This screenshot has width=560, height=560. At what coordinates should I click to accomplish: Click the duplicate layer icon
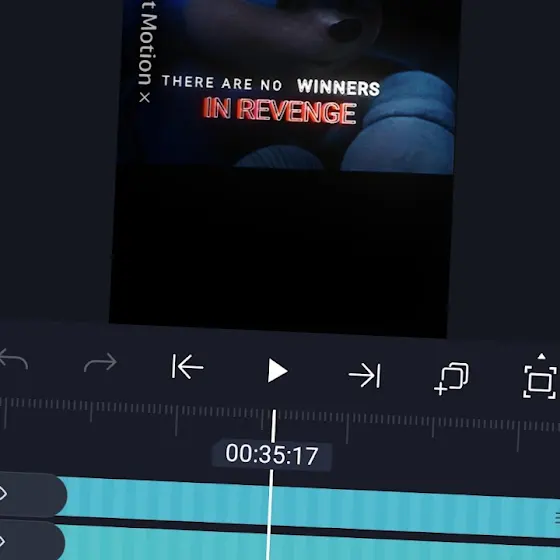tap(452, 379)
